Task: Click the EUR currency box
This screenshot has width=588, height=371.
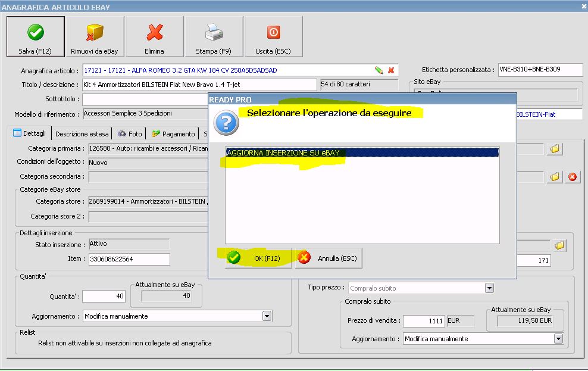Action: click(461, 321)
